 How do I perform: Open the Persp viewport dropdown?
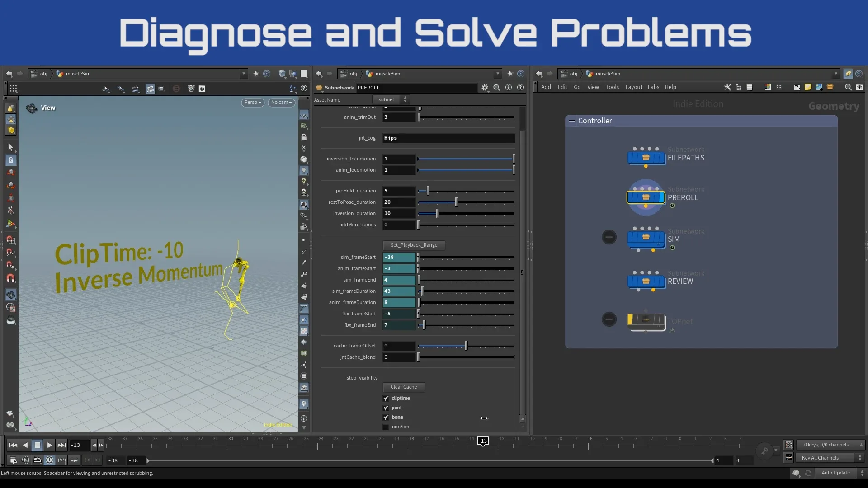tap(252, 103)
